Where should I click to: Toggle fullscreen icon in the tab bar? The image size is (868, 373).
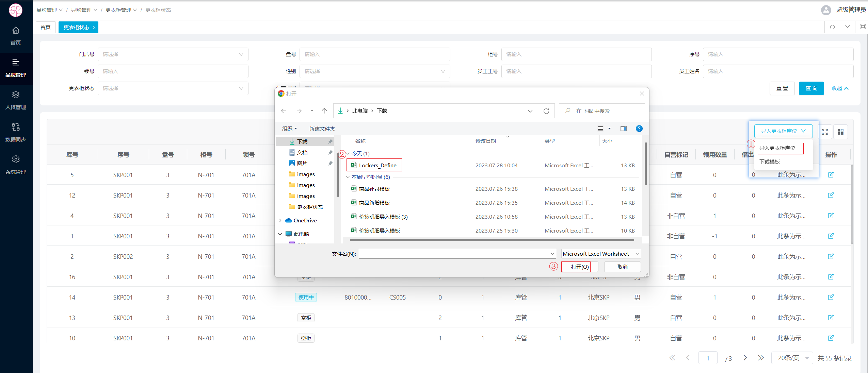point(863,27)
